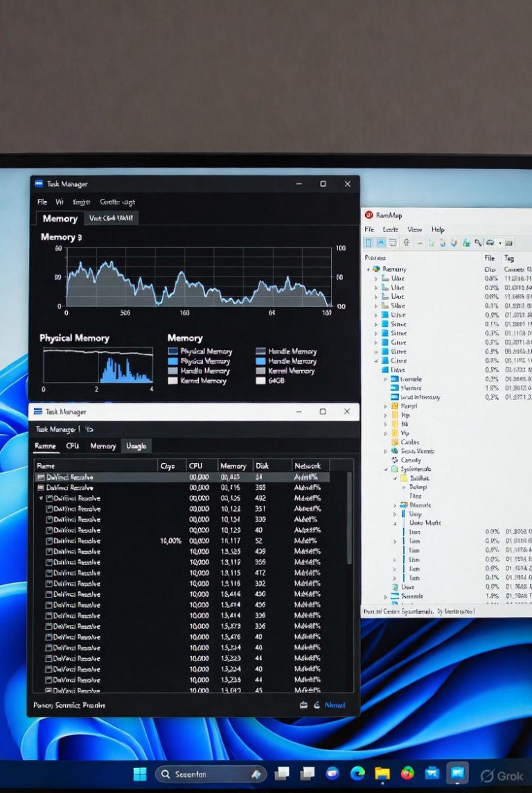Sort by the Memory column header in process list
Image resolution: width=532 pixels, height=793 pixels.
[x=233, y=466]
